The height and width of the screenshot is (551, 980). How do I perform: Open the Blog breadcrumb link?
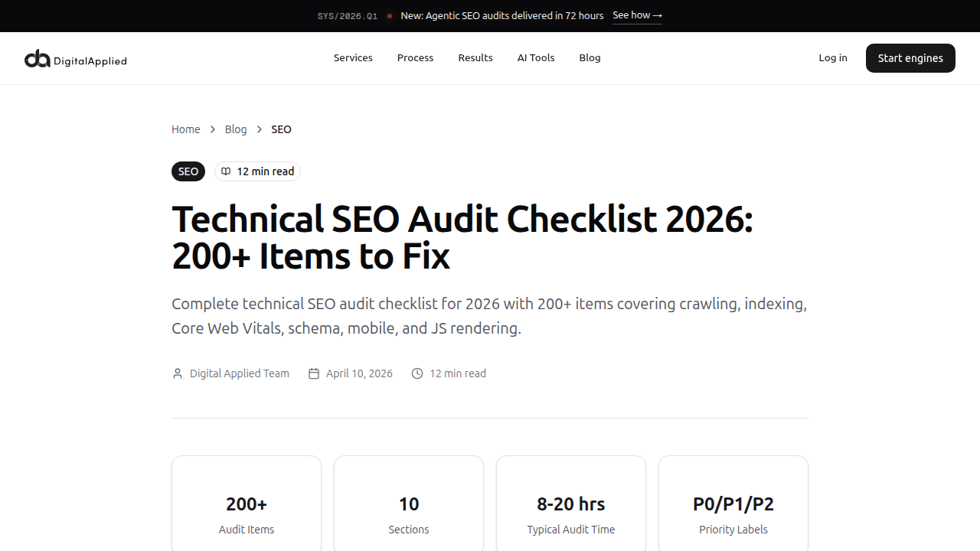(236, 129)
